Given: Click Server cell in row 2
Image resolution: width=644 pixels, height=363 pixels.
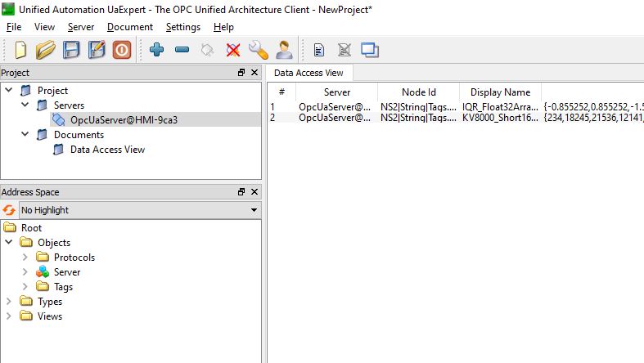Looking at the screenshot, I should (x=337, y=118).
